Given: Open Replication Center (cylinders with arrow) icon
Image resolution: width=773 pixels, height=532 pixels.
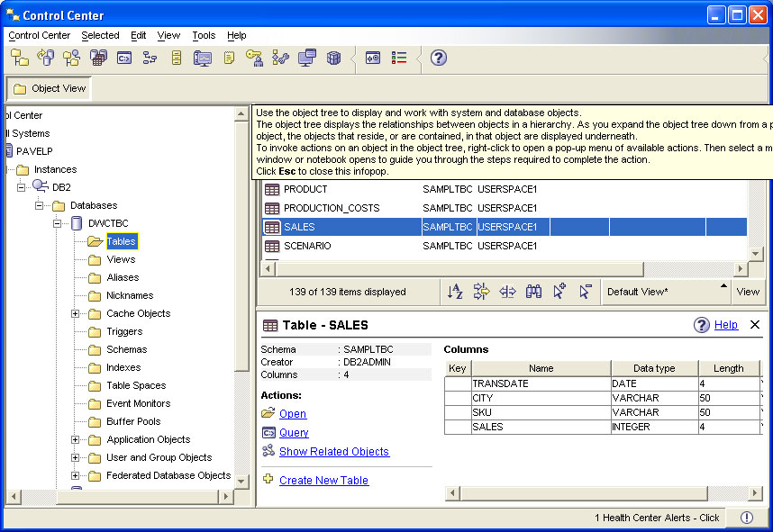Looking at the screenshot, I should (46, 59).
